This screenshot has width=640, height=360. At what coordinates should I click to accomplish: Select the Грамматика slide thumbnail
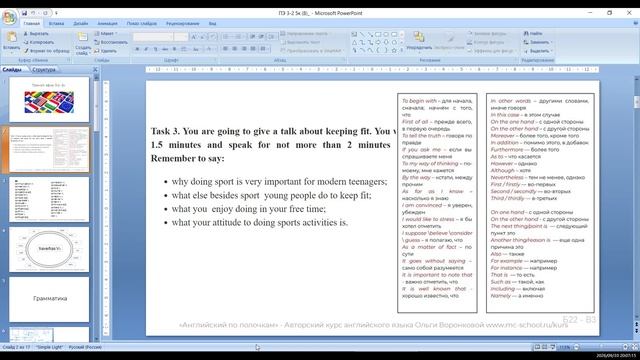pyautogui.click(x=49, y=299)
